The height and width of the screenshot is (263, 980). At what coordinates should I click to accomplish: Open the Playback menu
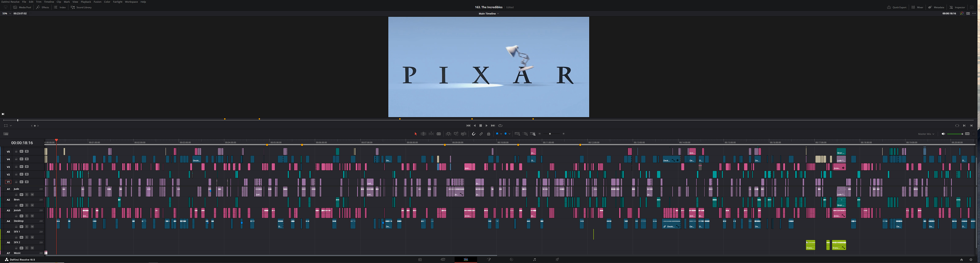pyautogui.click(x=86, y=2)
